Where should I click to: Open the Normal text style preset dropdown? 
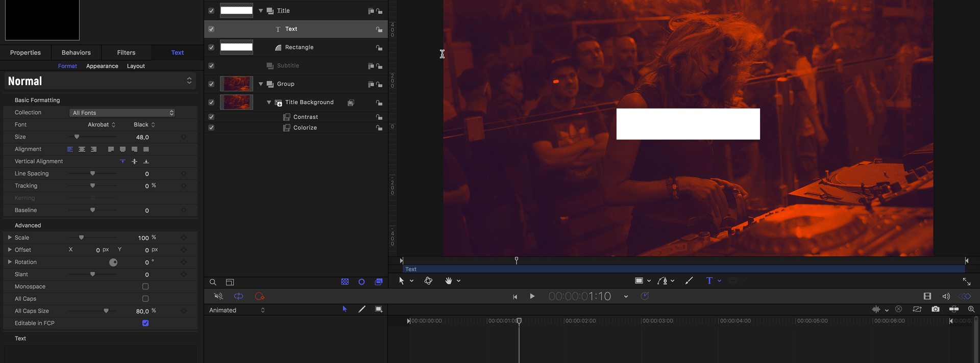[100, 81]
